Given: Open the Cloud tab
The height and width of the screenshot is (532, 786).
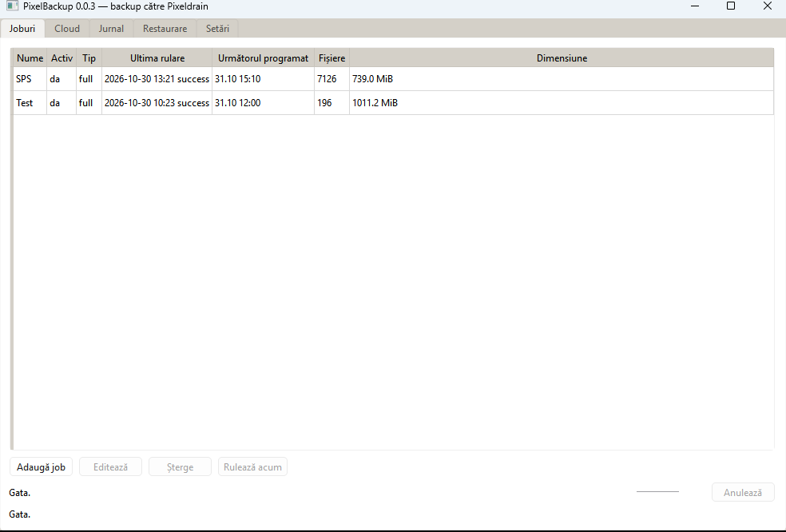Looking at the screenshot, I should coord(67,29).
